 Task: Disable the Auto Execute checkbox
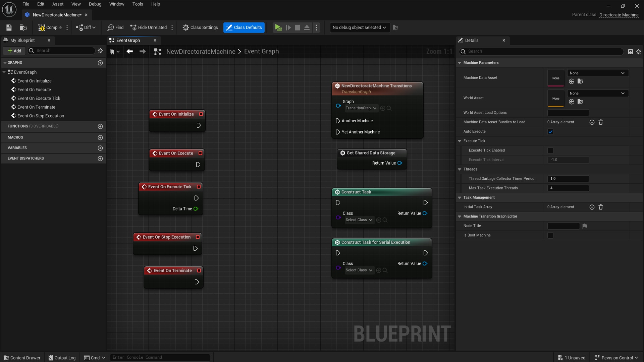pos(550,131)
